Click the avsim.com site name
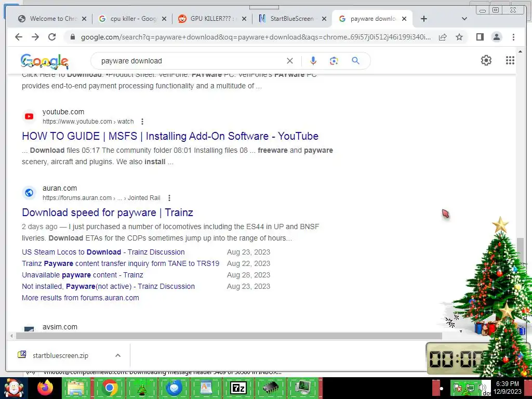Screen dimensions: 532x399 click(x=60, y=327)
